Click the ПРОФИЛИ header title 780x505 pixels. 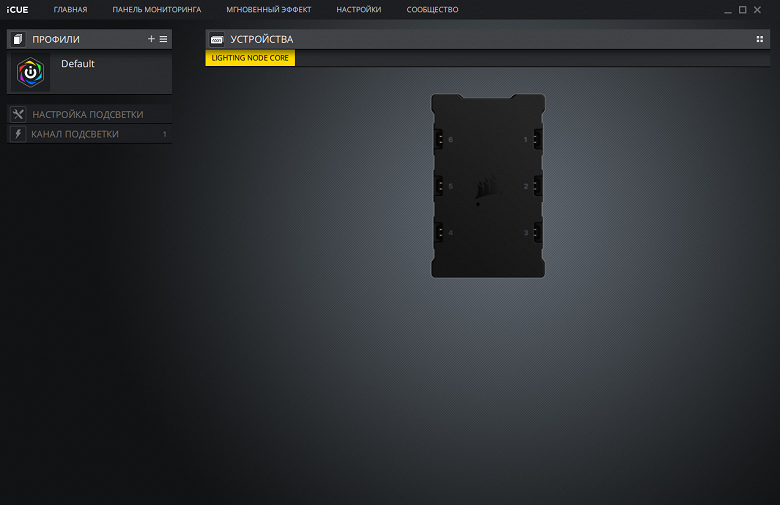point(56,39)
